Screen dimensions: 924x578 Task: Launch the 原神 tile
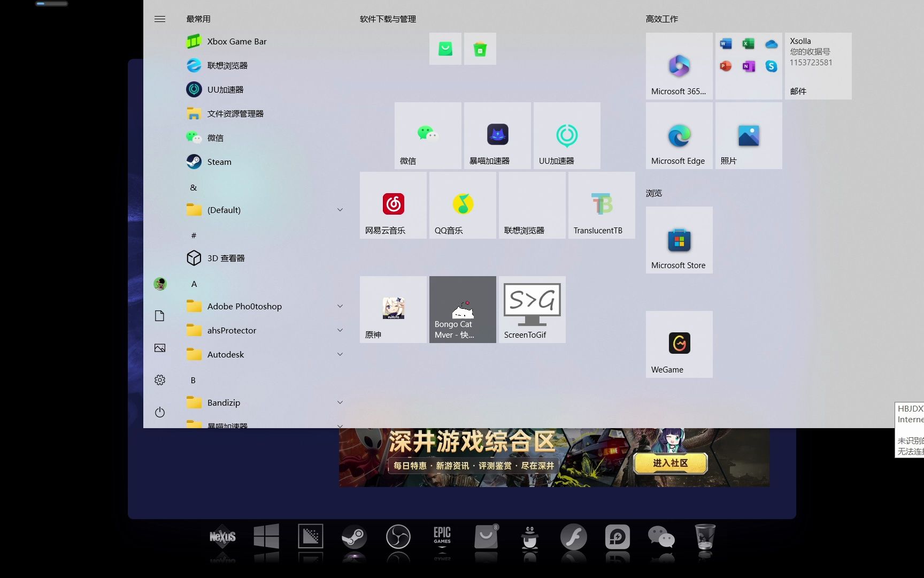(393, 309)
